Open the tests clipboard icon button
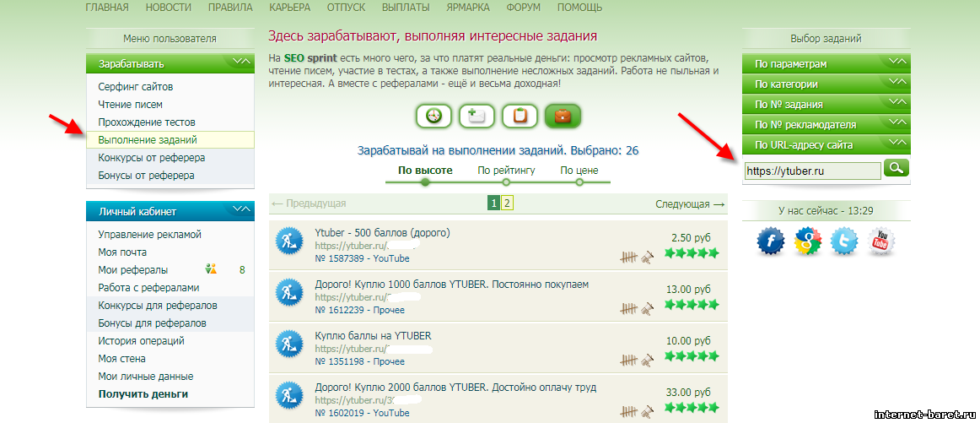 click(x=520, y=116)
